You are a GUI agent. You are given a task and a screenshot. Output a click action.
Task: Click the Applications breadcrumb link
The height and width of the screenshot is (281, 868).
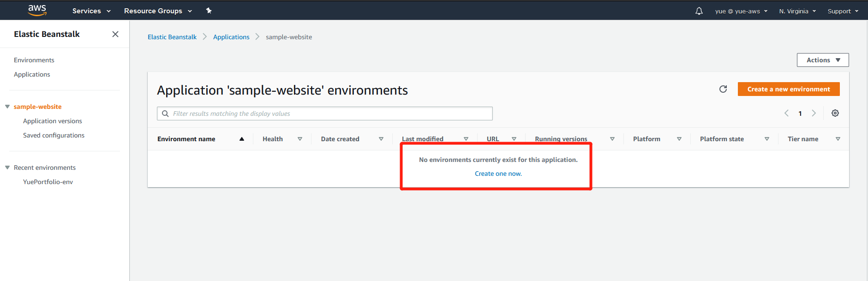231,37
